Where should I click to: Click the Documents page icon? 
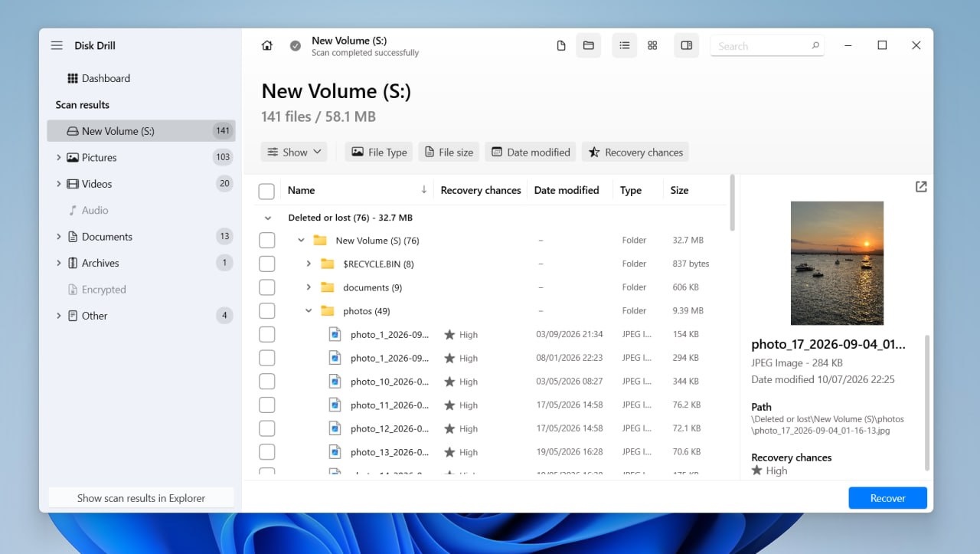coord(73,237)
